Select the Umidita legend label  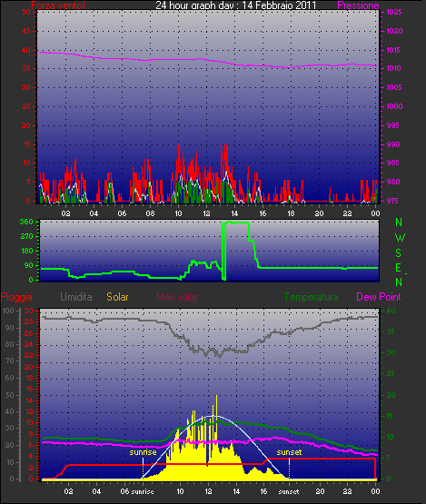76,297
